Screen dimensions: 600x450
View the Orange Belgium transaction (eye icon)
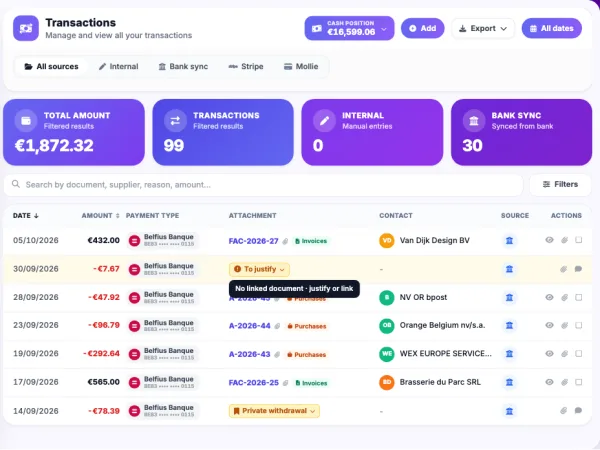[549, 325]
